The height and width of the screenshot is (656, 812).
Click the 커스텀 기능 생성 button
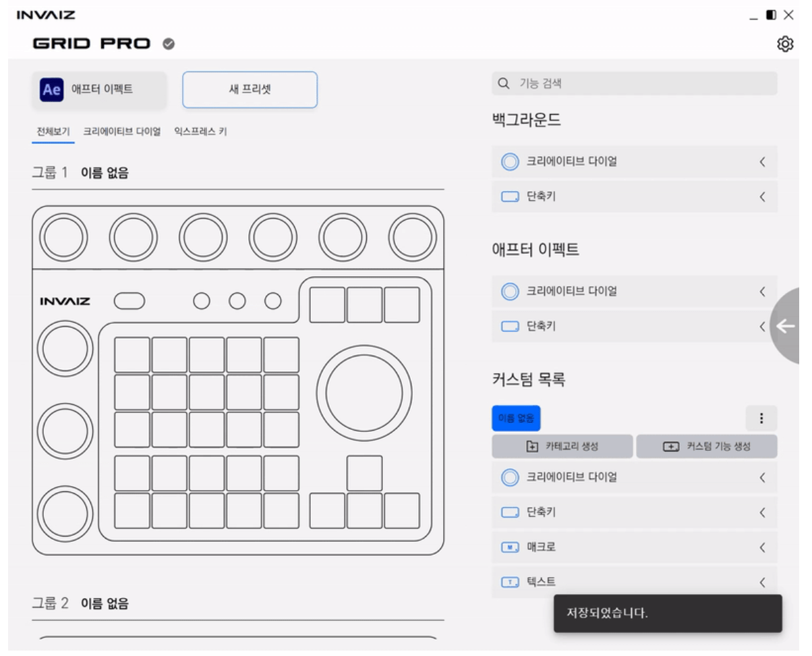point(707,447)
